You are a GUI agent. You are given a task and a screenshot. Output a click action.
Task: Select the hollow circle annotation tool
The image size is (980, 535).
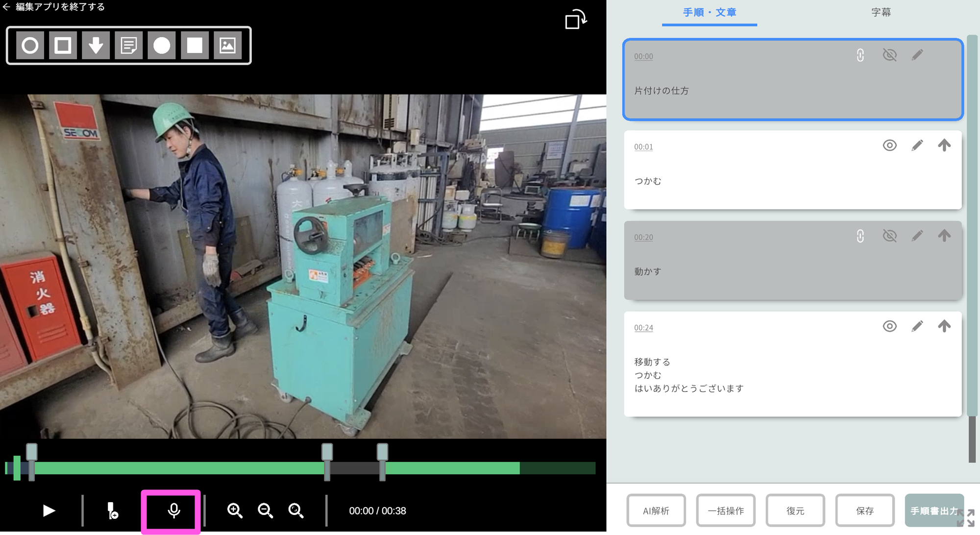pos(30,46)
